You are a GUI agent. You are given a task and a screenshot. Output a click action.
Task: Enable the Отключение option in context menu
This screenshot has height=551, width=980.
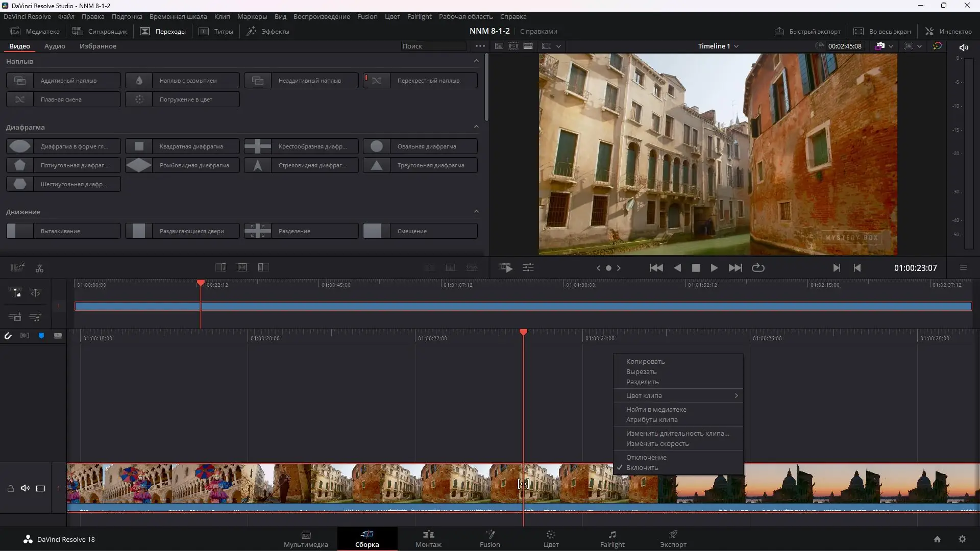[646, 457]
